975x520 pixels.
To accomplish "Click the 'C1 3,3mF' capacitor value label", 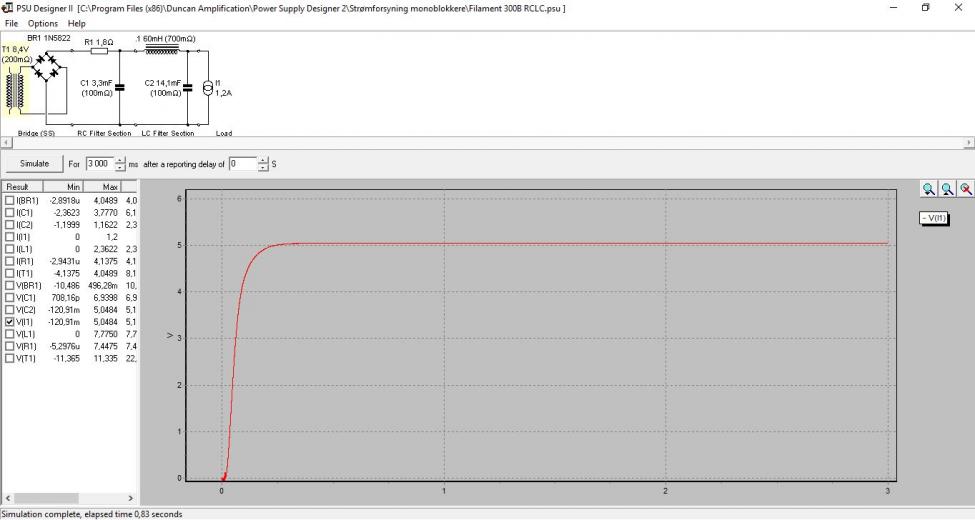I will 96,83.
